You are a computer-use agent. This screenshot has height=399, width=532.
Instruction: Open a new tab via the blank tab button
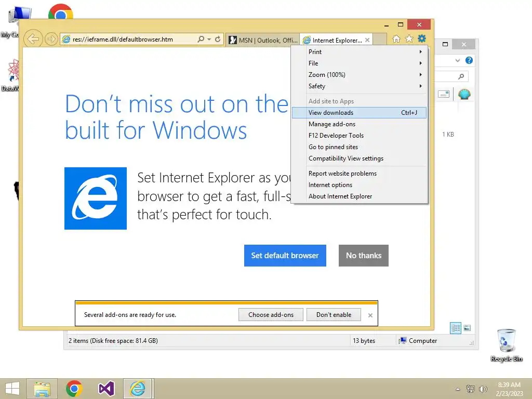click(x=380, y=39)
